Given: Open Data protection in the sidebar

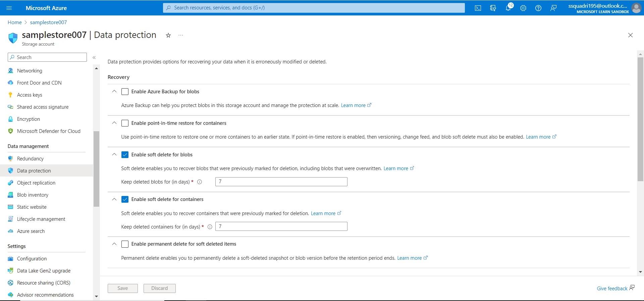Looking at the screenshot, I should (x=46, y=170).
